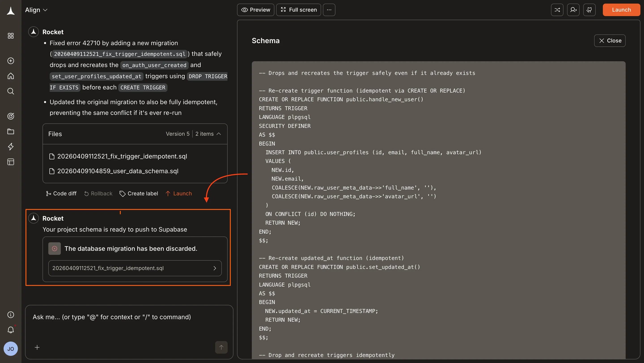Viewport: 644px width, 363px height.
Task: Click inline code set_user_profiles_updated_at
Action: [97, 76]
